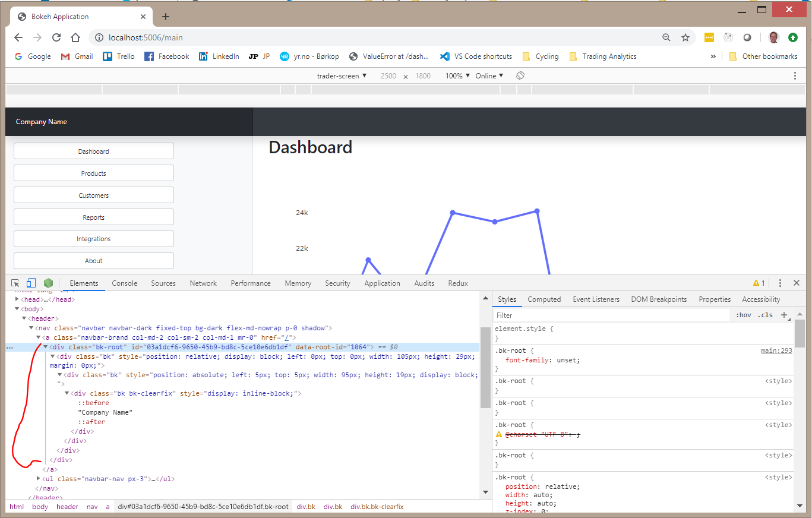This screenshot has width=812, height=518.
Task: Click the bookmark star in the address bar
Action: pos(685,37)
